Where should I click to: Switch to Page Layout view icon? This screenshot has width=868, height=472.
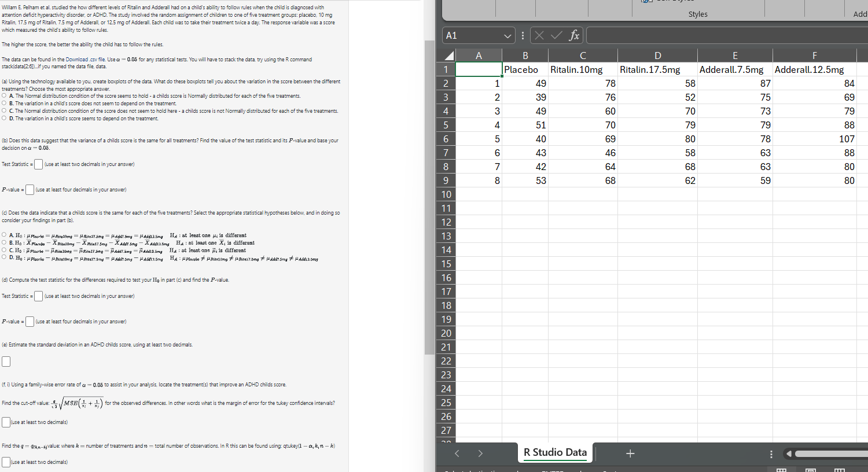pos(810,470)
